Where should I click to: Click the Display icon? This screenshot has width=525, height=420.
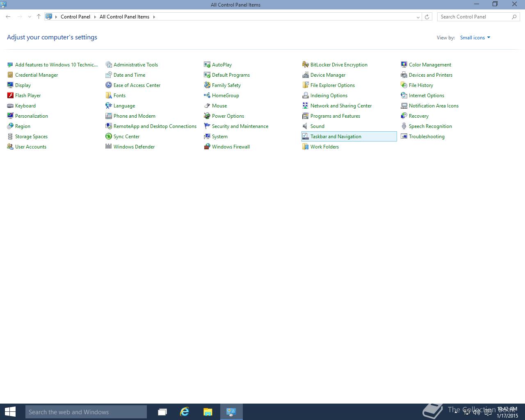pos(10,85)
